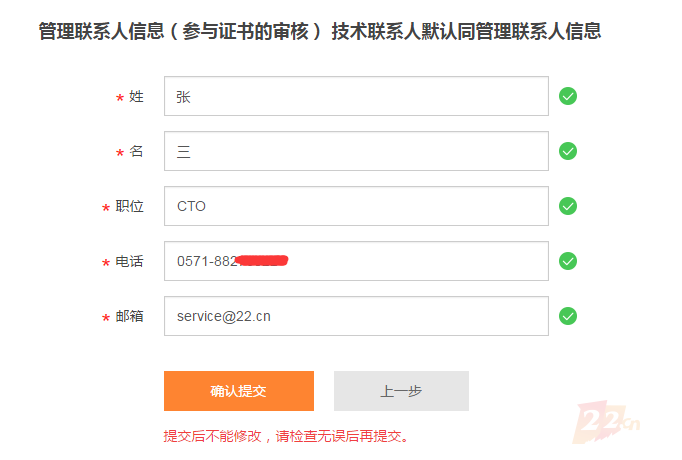682x460 pixels.
Task: Focus the 姓 input containing 张
Action: (356, 96)
